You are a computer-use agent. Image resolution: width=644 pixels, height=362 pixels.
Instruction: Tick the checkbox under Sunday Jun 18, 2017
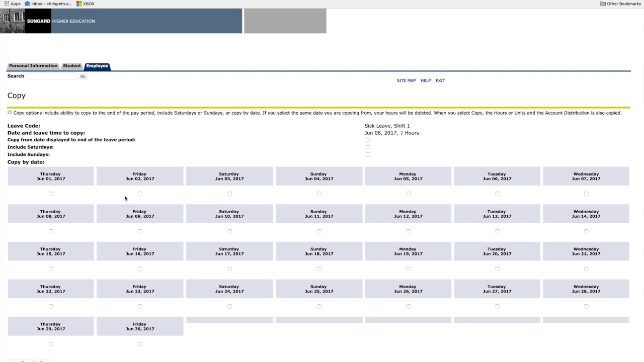[x=319, y=269]
